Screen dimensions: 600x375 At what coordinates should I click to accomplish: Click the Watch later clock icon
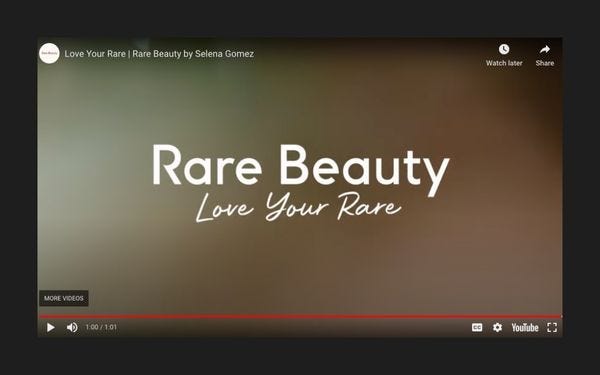click(504, 49)
